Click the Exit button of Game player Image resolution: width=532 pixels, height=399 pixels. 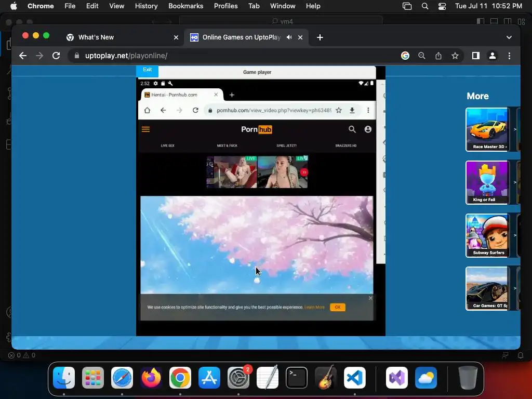(147, 70)
